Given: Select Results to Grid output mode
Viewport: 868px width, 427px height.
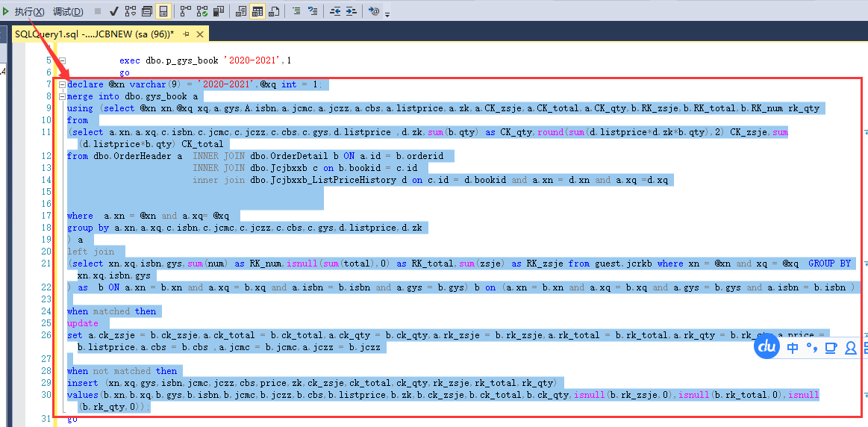Looking at the screenshot, I should [x=257, y=11].
